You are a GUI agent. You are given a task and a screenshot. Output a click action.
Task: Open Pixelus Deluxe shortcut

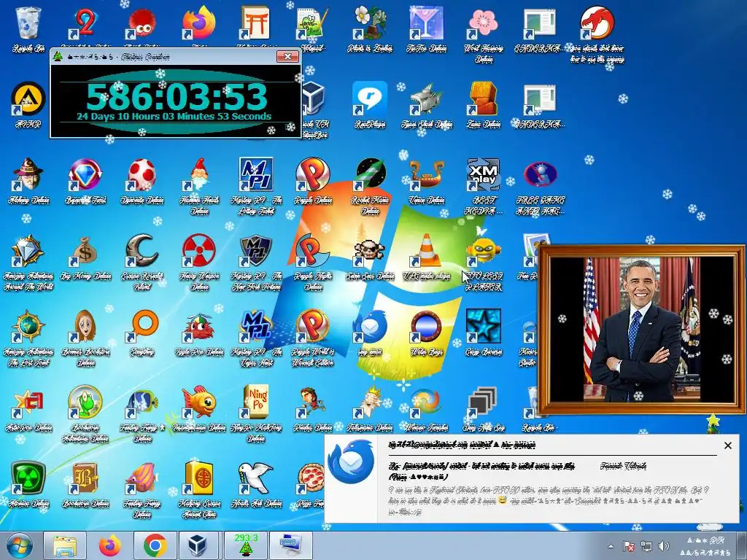(x=312, y=402)
